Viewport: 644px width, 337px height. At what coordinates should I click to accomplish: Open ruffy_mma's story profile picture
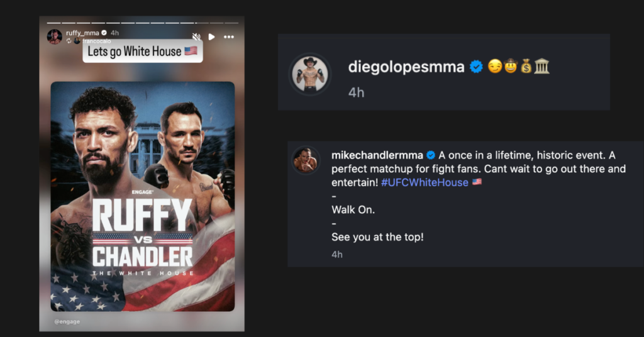click(55, 36)
